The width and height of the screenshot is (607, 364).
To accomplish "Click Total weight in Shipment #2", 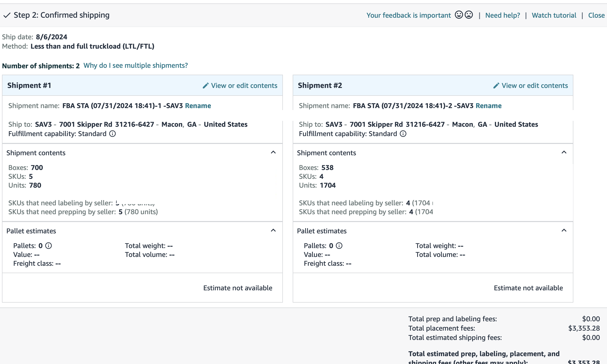I will [x=440, y=246].
